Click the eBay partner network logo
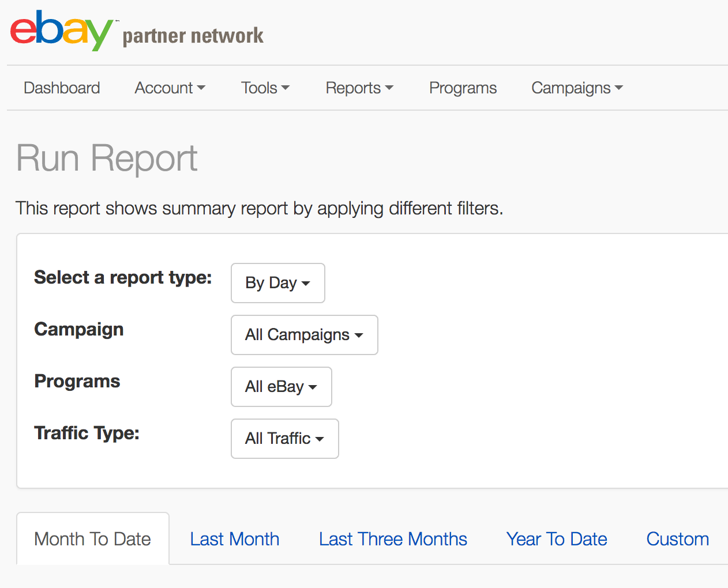This screenshot has width=728, height=588. pyautogui.click(x=137, y=31)
